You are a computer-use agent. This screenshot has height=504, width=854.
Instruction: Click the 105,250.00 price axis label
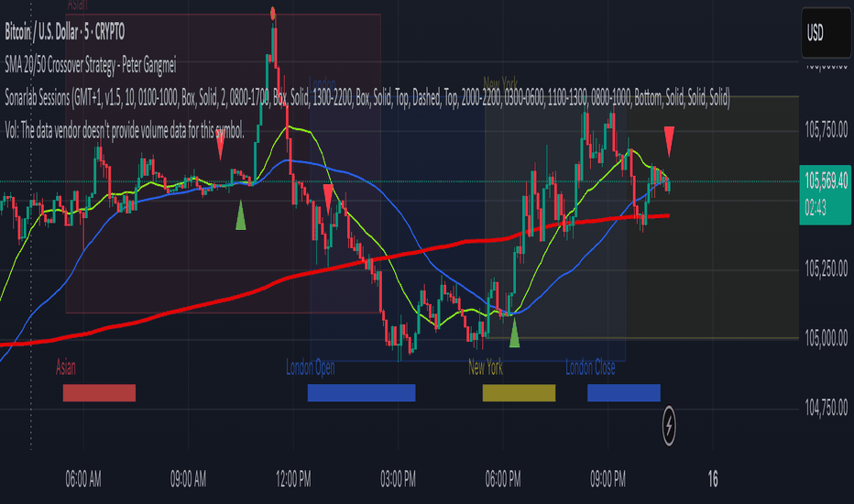point(827,268)
